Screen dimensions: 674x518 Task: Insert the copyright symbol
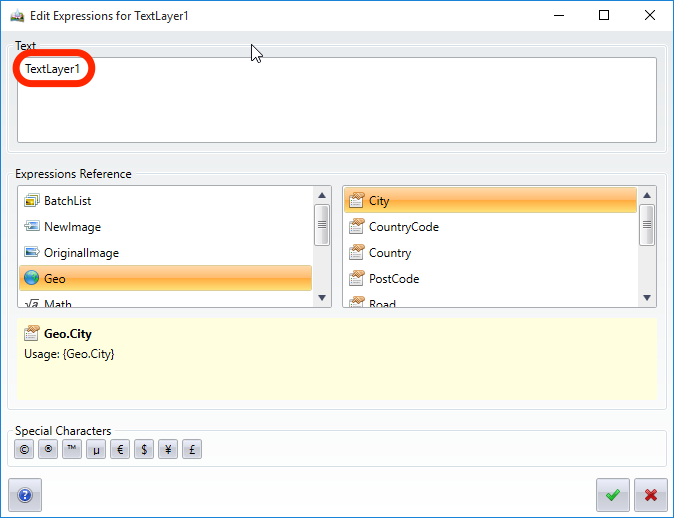coord(24,450)
